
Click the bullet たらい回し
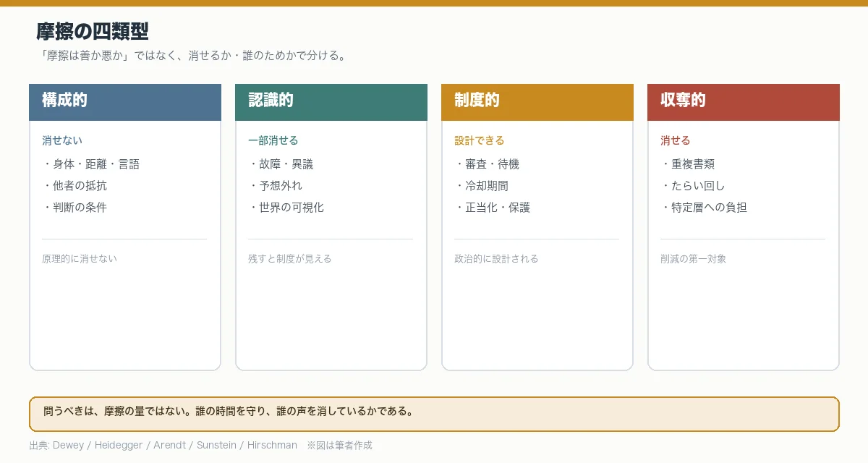pyautogui.click(x=693, y=186)
